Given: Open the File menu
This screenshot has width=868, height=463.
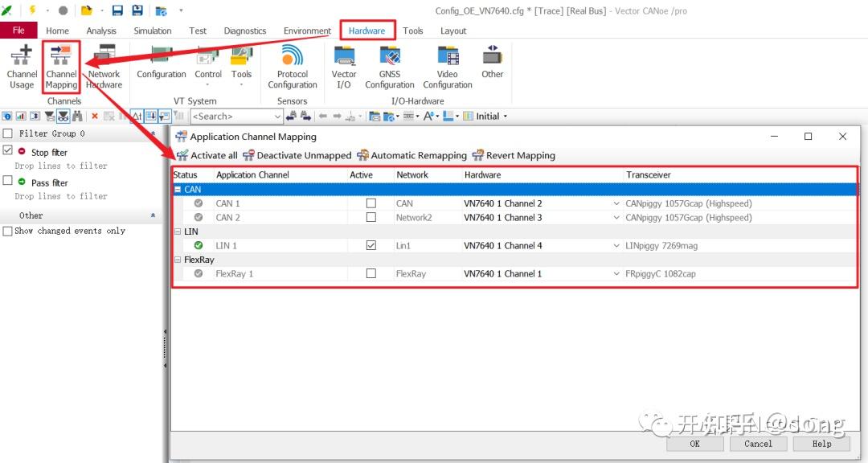Looking at the screenshot, I should (x=18, y=31).
